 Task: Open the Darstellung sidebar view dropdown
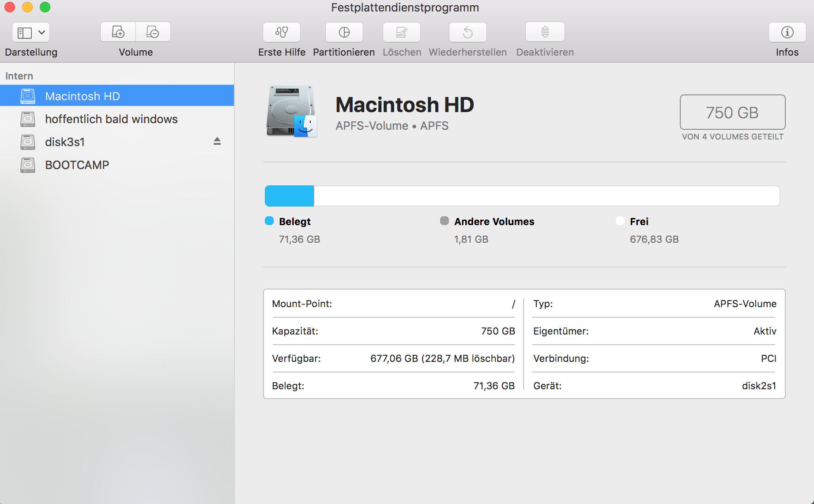point(31,32)
